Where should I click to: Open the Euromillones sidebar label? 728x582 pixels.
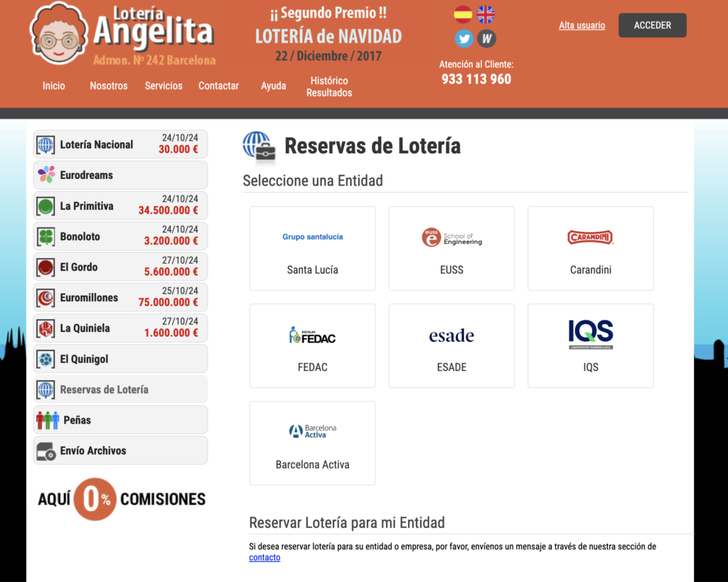point(89,298)
